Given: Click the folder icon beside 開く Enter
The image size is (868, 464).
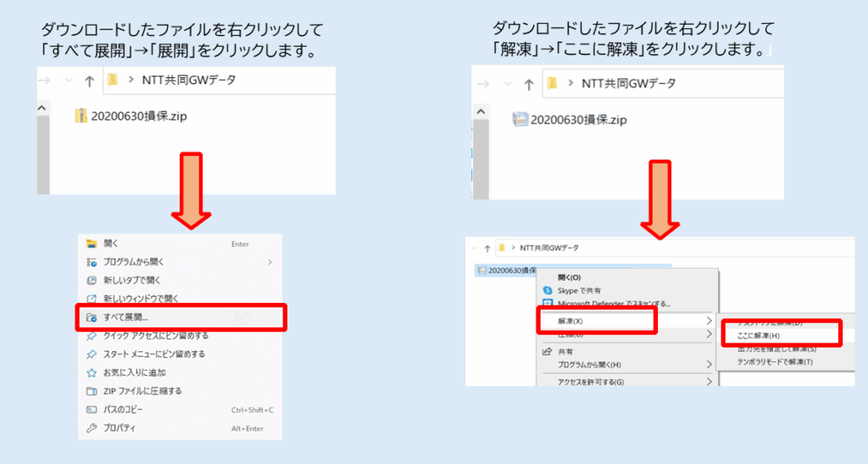Looking at the screenshot, I should [x=92, y=244].
